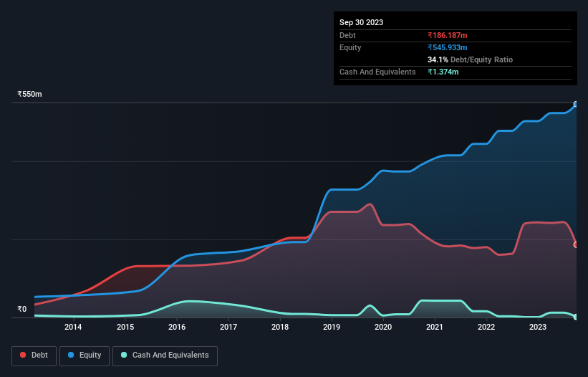Toggle the Debt series legend button

coord(34,355)
